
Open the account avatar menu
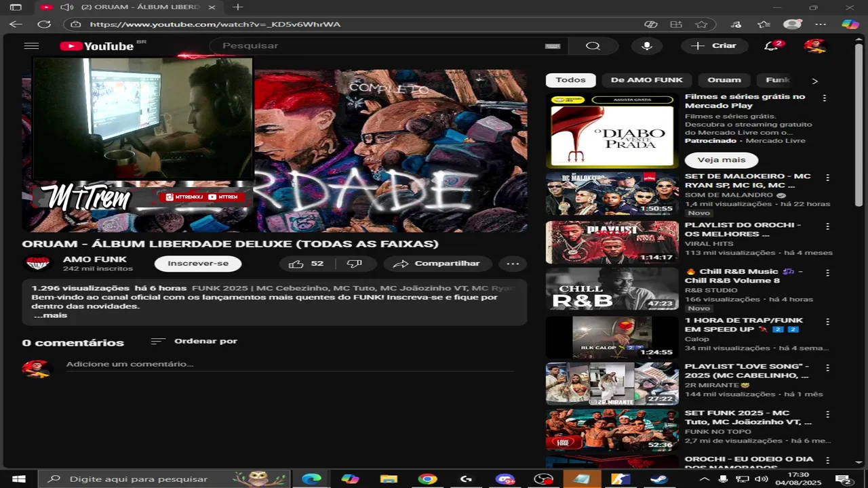(x=815, y=46)
